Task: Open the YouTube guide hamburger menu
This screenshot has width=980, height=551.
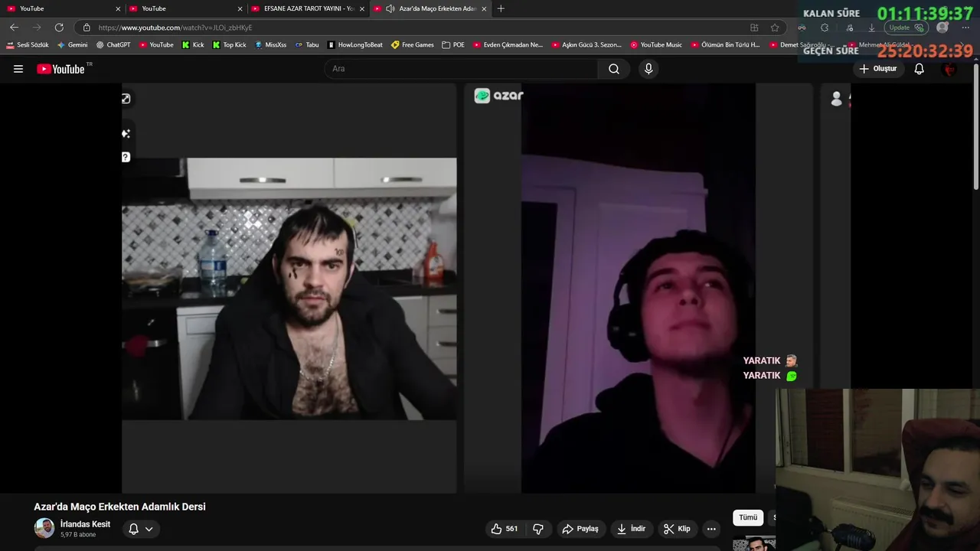Action: (18, 69)
